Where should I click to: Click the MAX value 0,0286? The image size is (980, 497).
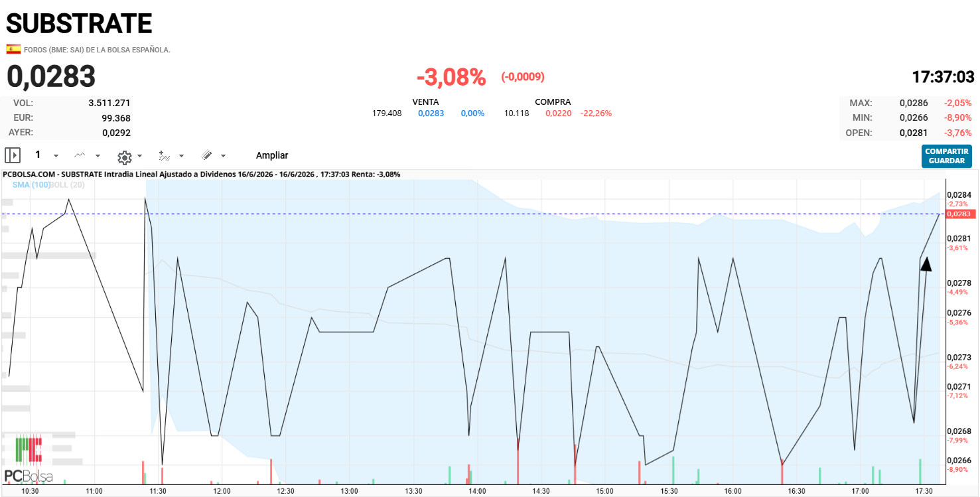coord(914,104)
